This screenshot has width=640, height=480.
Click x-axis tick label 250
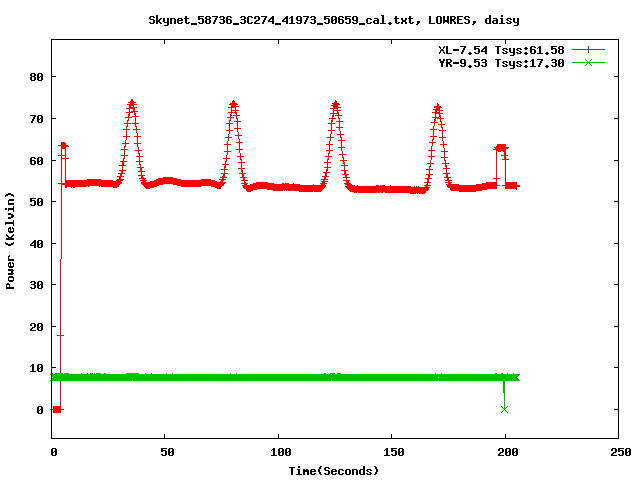621,452
